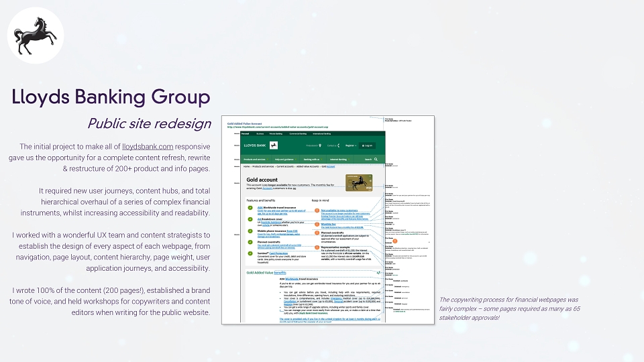Click the 'Public site redesign' subtitle

(149, 123)
